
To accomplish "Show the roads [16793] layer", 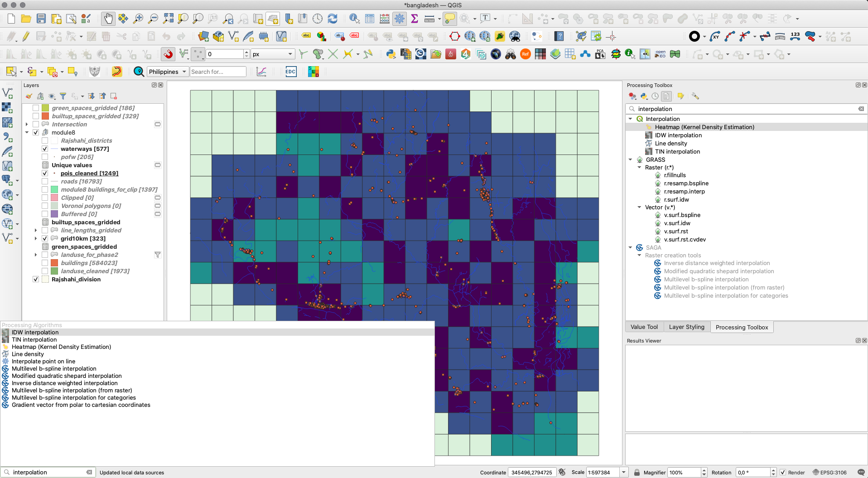I will coord(45,181).
